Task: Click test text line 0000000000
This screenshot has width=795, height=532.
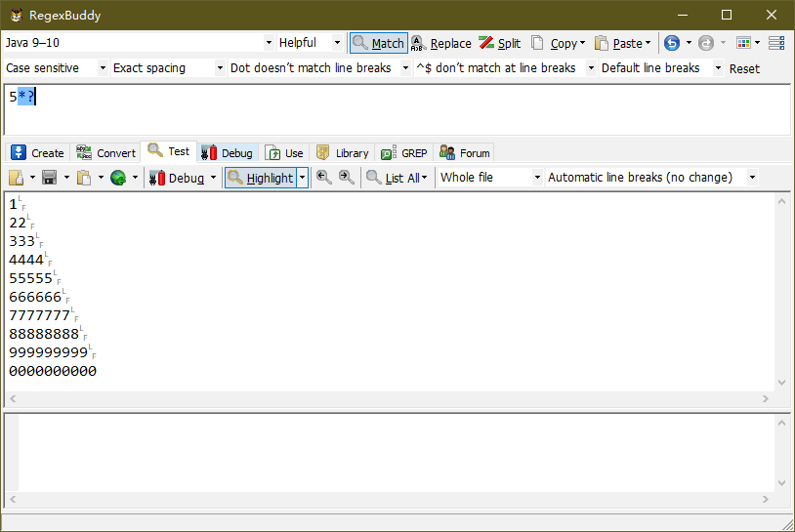Action: [x=53, y=371]
